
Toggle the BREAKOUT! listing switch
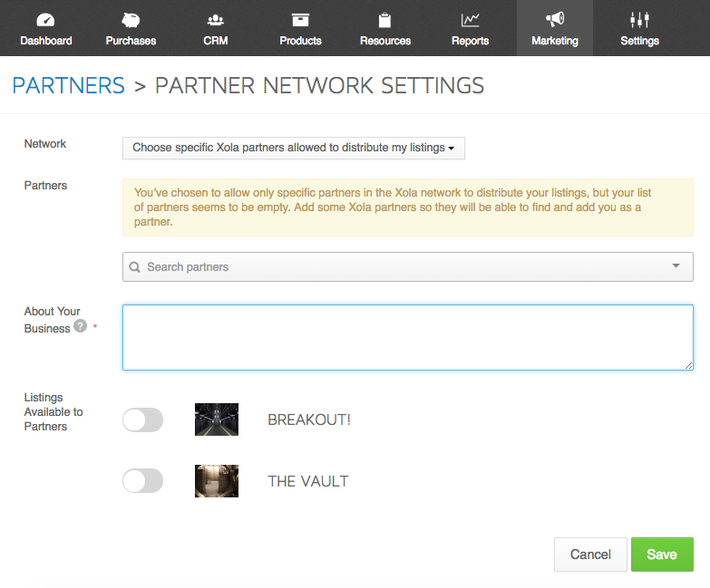(x=142, y=419)
